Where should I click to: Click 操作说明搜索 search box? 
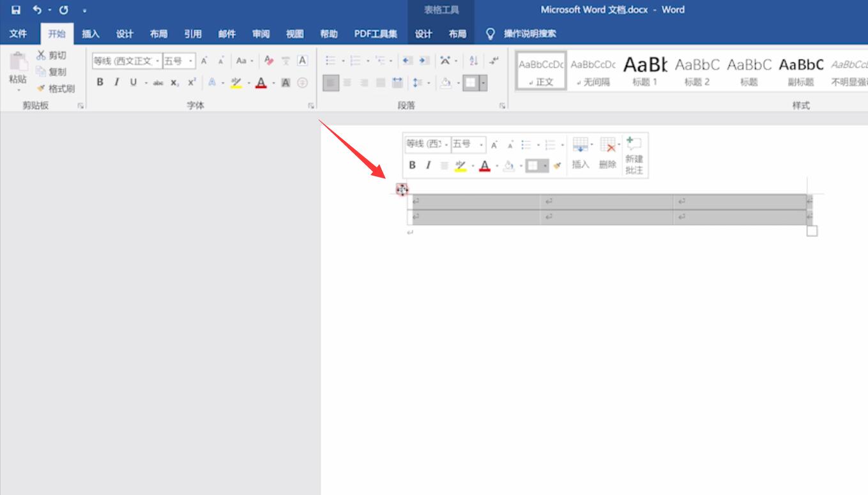530,34
